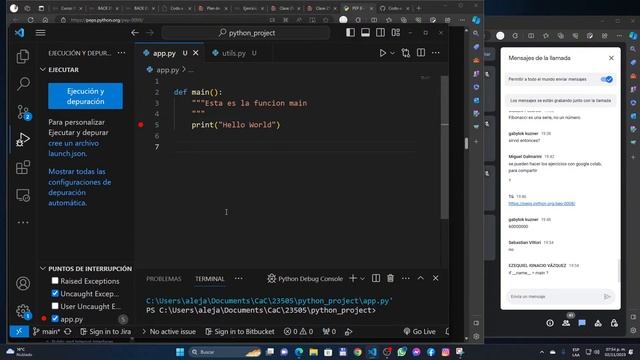Viewport: 640px width, 360px height.
Task: Open Chrome from the taskbar
Action: [x=358, y=352]
